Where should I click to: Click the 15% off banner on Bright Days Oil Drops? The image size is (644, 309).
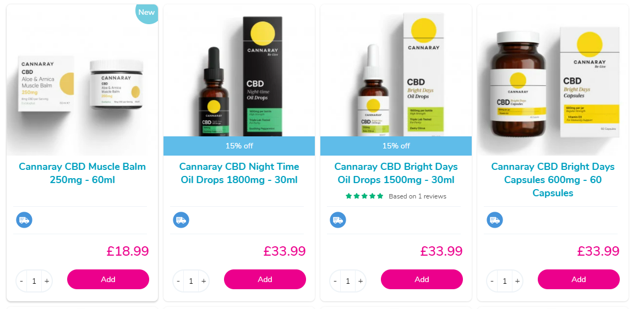[396, 146]
